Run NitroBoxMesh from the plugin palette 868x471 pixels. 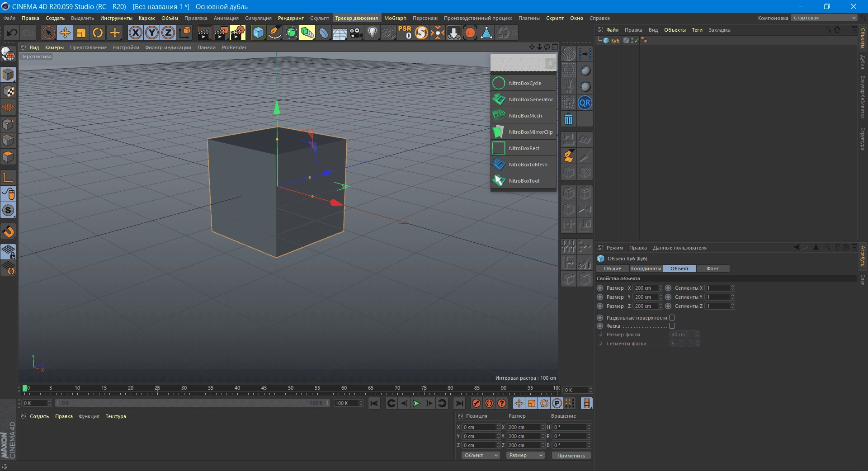(x=524, y=116)
